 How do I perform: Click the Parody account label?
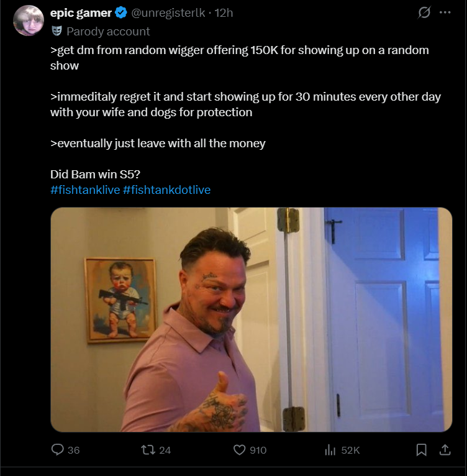tap(108, 31)
